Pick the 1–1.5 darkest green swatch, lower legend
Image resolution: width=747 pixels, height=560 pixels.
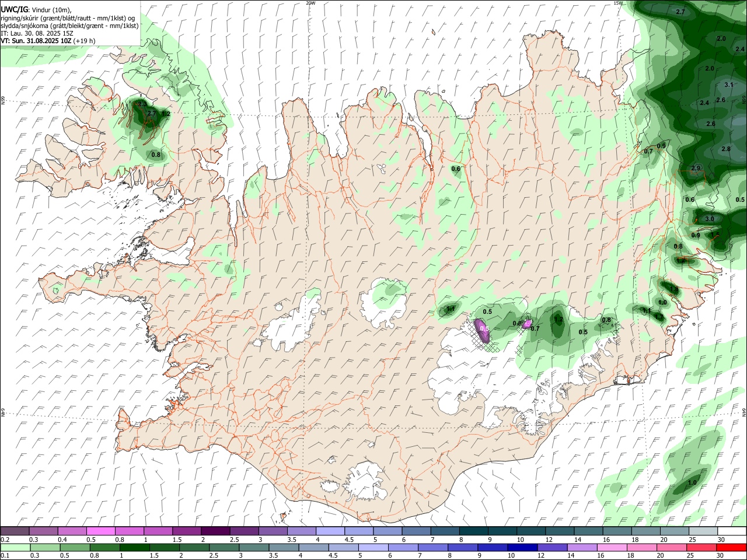pyautogui.click(x=134, y=548)
